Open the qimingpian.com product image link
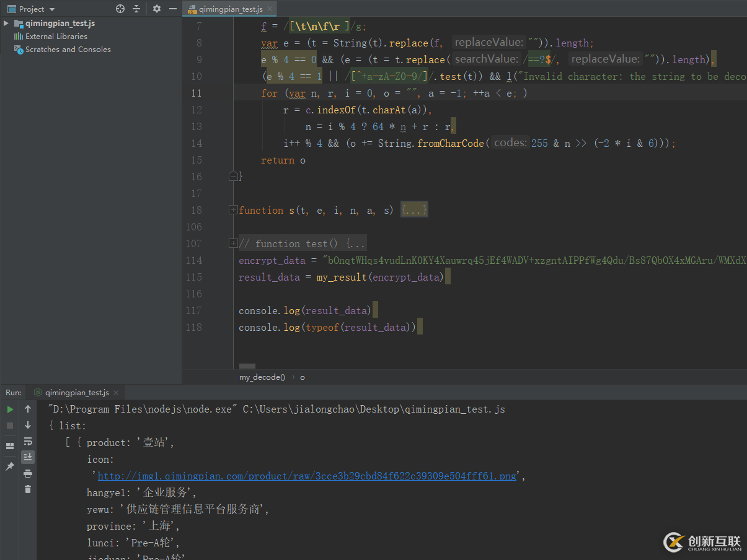Viewport: 747px width, 560px height. (x=307, y=475)
